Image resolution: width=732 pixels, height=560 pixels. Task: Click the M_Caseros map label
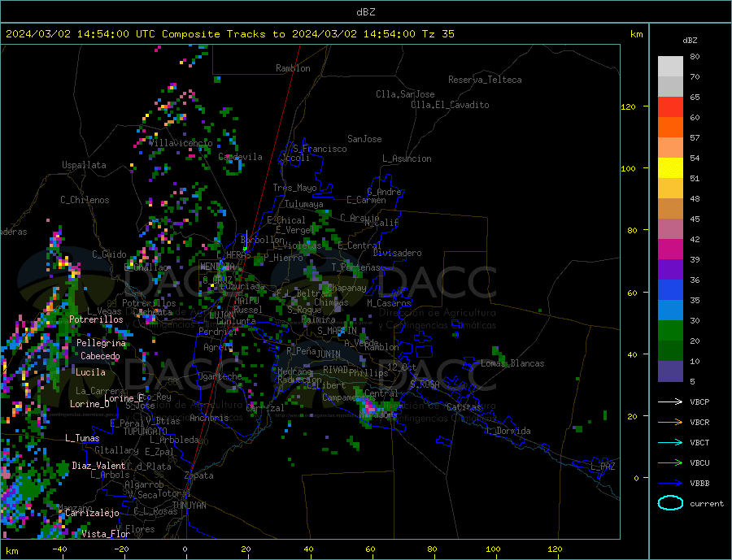point(389,303)
